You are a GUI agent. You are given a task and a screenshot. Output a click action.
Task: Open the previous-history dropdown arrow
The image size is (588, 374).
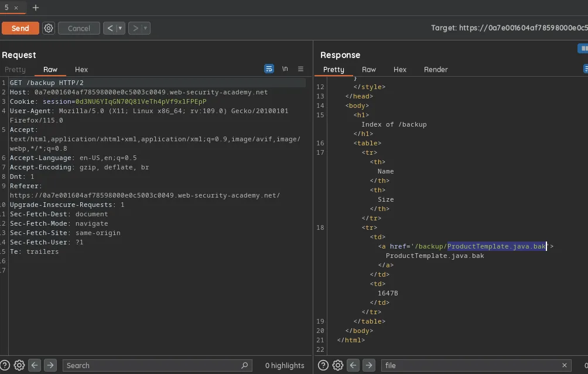tap(121, 28)
